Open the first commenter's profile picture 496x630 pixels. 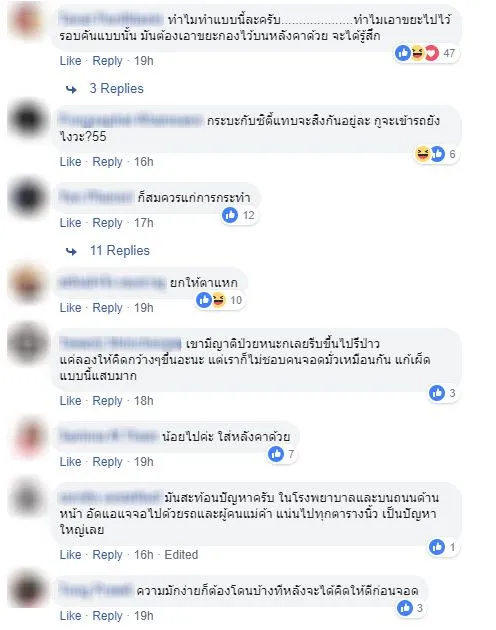coord(27,19)
